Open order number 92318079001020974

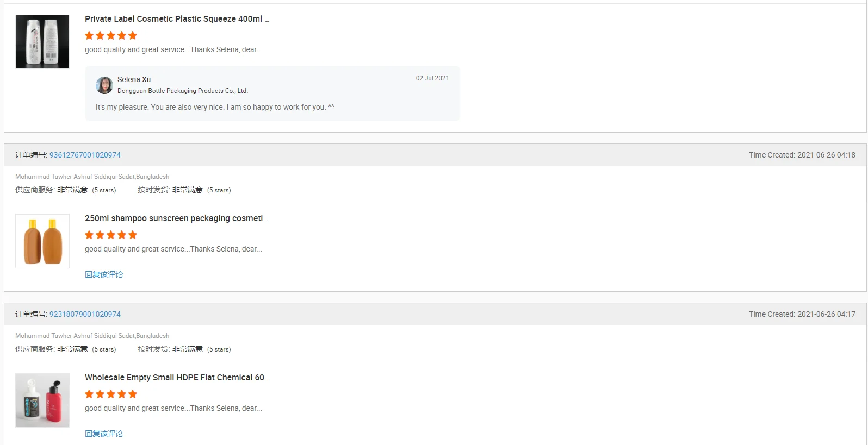(x=85, y=314)
